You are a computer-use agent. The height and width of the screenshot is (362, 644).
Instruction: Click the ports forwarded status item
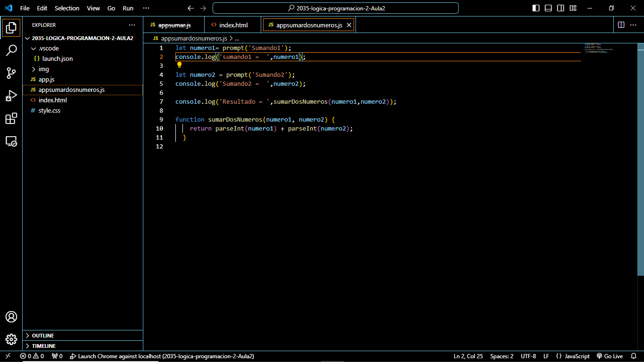pyautogui.click(x=57, y=356)
